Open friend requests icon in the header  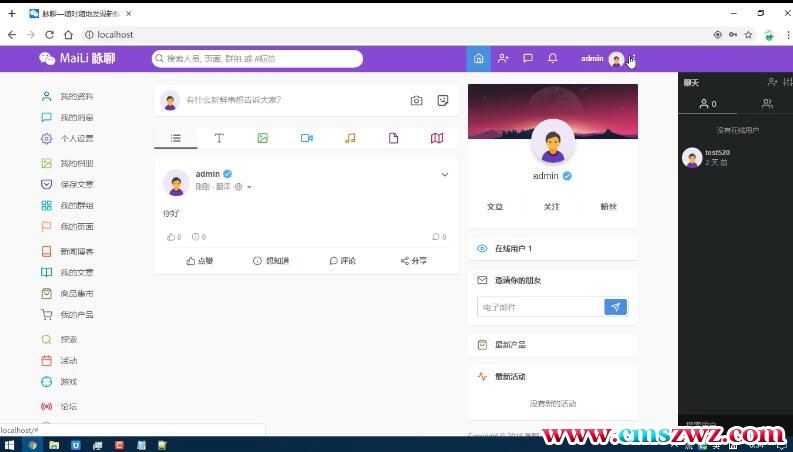point(503,59)
